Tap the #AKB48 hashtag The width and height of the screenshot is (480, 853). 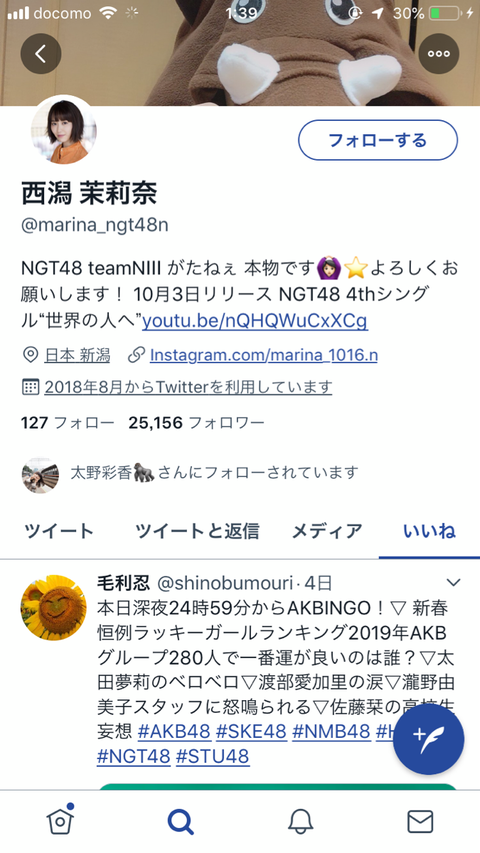[x=174, y=731]
